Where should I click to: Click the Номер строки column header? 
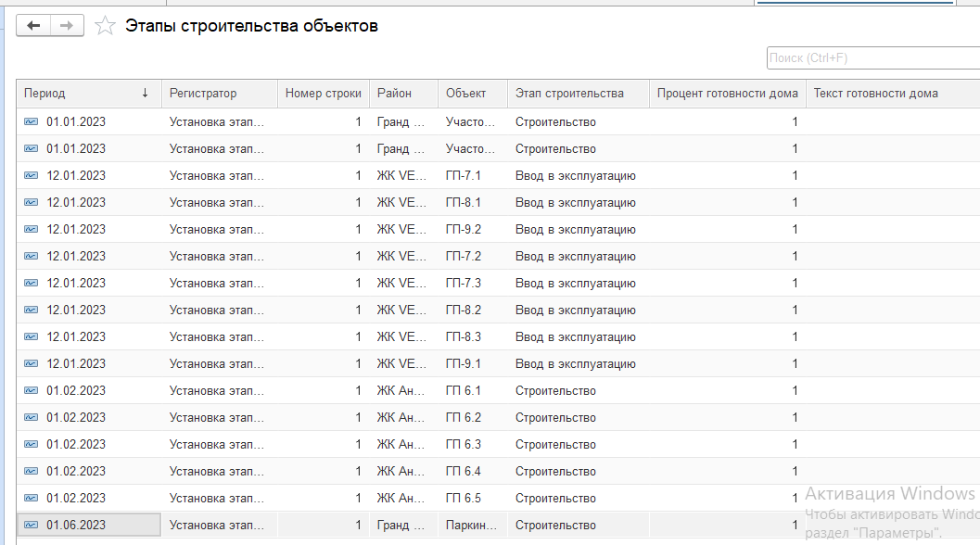tap(323, 94)
